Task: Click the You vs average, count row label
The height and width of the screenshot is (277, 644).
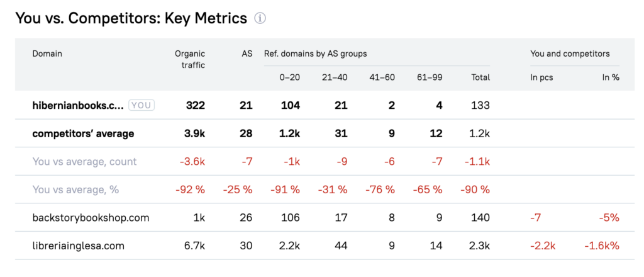Action: coord(84,162)
